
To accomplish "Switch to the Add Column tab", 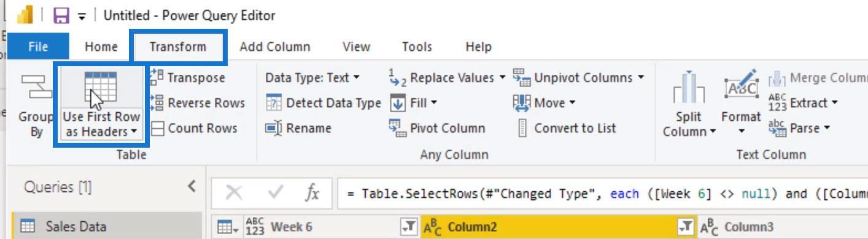I will click(x=275, y=47).
